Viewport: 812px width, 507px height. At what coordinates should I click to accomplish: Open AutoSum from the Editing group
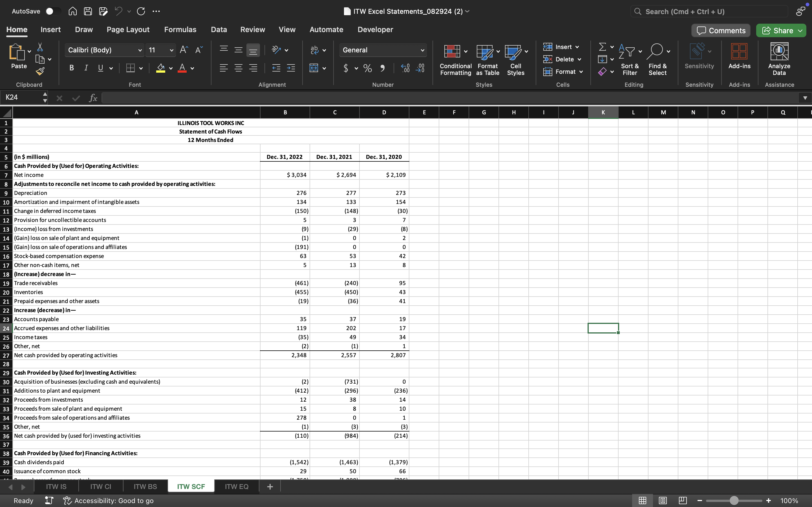(603, 46)
